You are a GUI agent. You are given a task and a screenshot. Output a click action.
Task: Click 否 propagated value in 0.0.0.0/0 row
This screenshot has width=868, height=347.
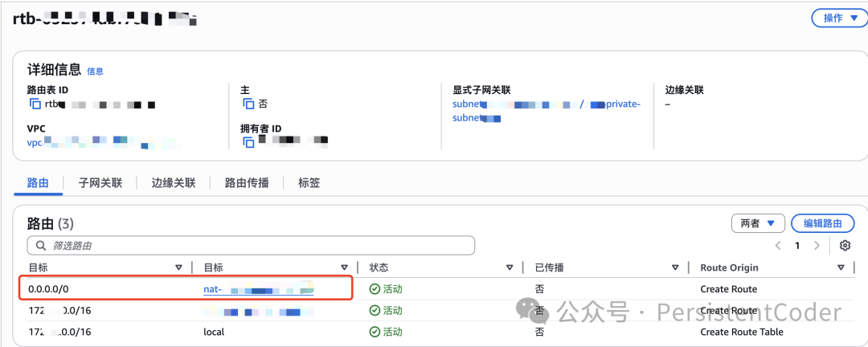tap(540, 289)
